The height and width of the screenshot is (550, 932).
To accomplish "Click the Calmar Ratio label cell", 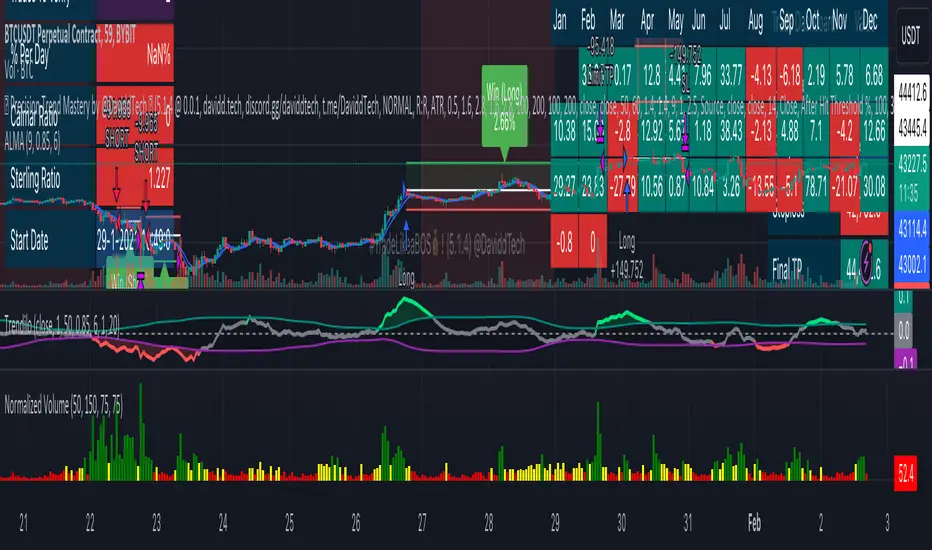I will point(51,116).
